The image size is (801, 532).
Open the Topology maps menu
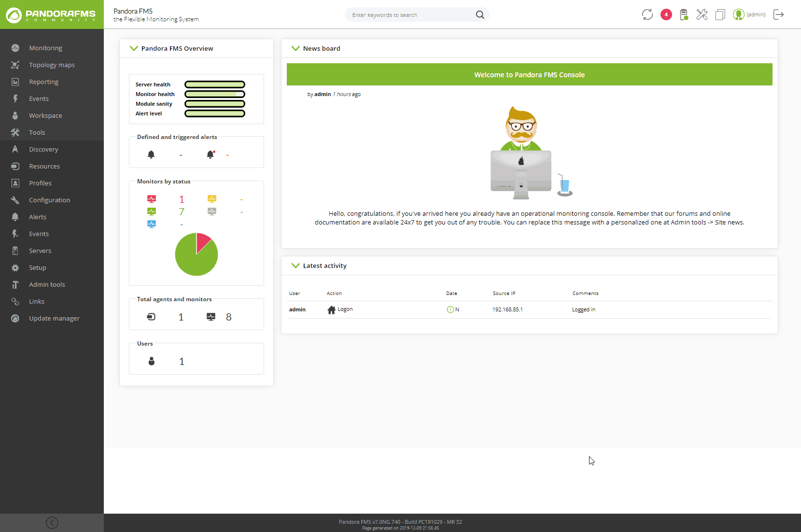click(x=52, y=65)
